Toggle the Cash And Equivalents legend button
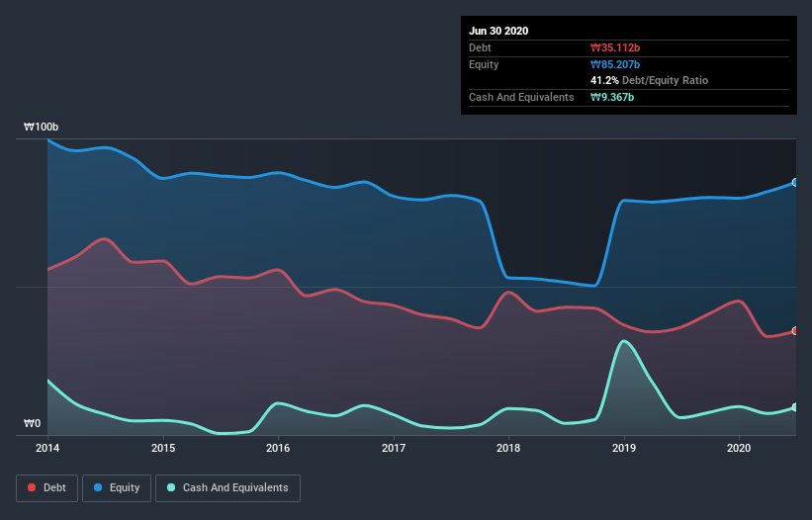This screenshot has height=520, width=812. click(227, 488)
